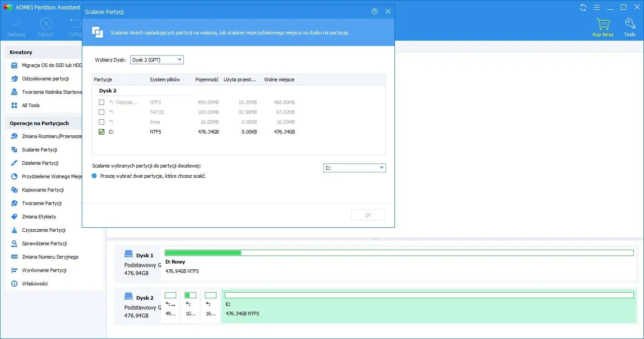
Task: Open the Wybierz Dysk dropdown
Action: point(157,60)
